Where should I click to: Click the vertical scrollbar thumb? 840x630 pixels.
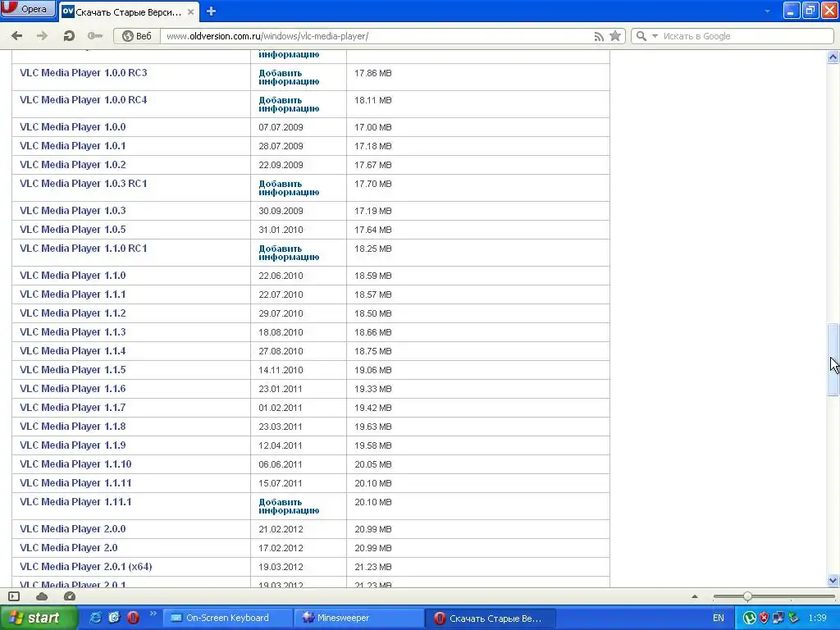(x=833, y=359)
